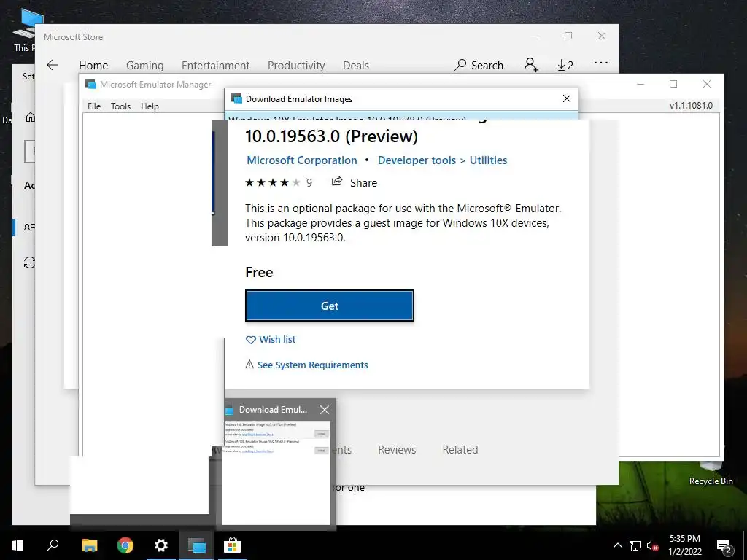Open the Help menu in Emulator Manager
Image resolution: width=747 pixels, height=560 pixels.
click(x=150, y=106)
